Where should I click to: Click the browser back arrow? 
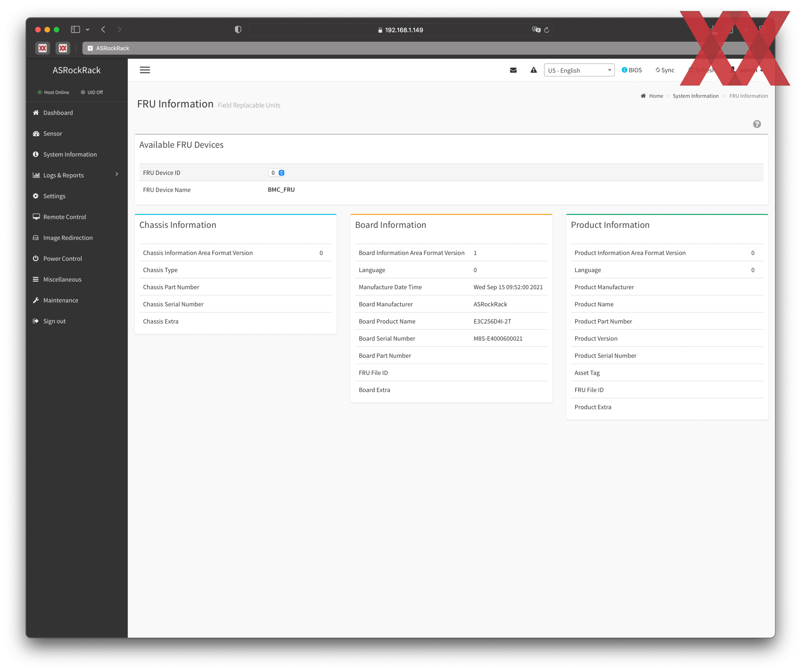pyautogui.click(x=103, y=30)
